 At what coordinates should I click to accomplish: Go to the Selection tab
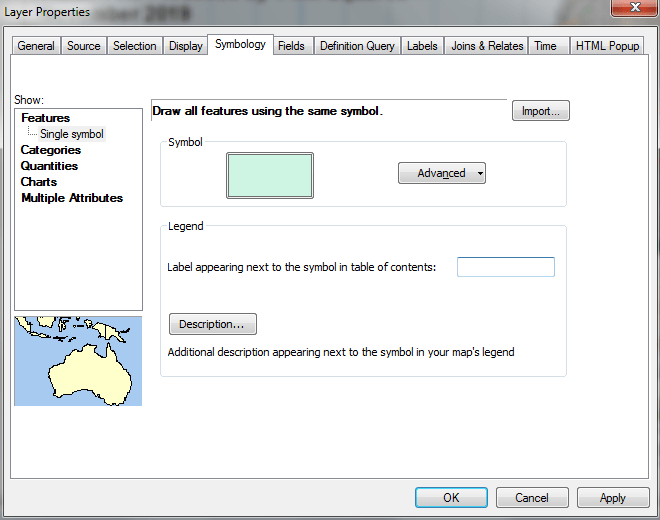point(135,46)
